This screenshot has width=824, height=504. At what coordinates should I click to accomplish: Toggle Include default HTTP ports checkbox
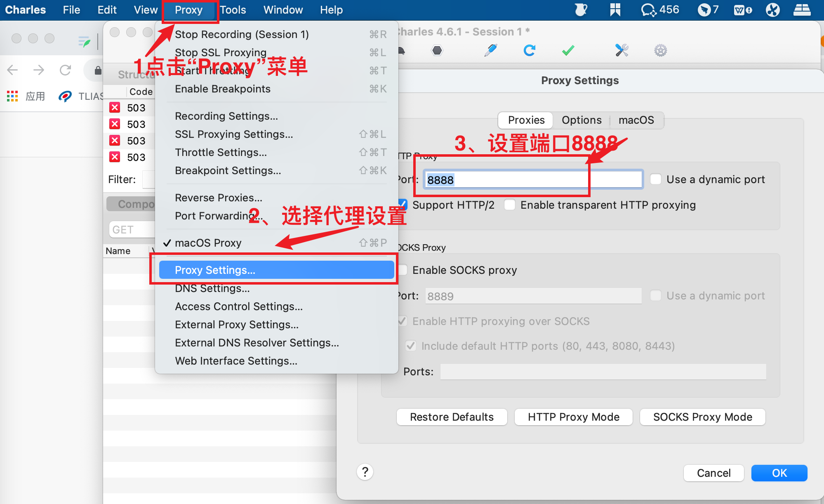coord(411,346)
